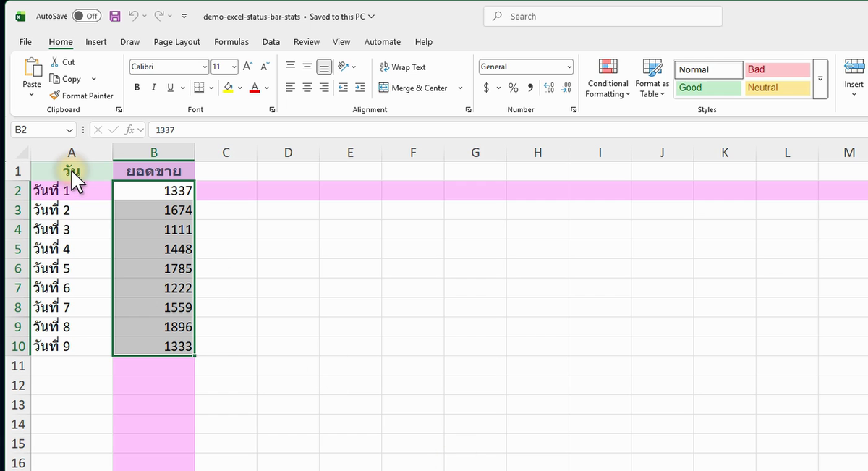The image size is (868, 471).
Task: Apply the Borders icon
Action: 199,88
